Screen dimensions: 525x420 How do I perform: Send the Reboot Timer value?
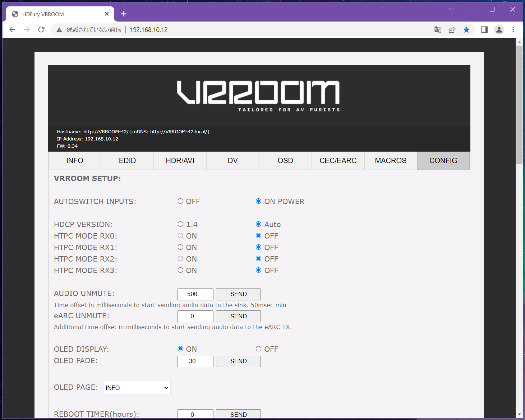(x=238, y=414)
